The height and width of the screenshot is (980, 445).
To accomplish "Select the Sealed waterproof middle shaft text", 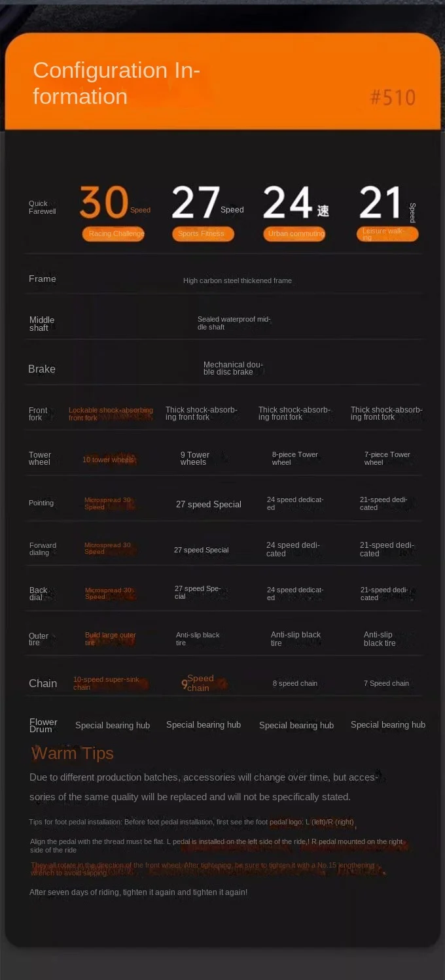I will [234, 323].
